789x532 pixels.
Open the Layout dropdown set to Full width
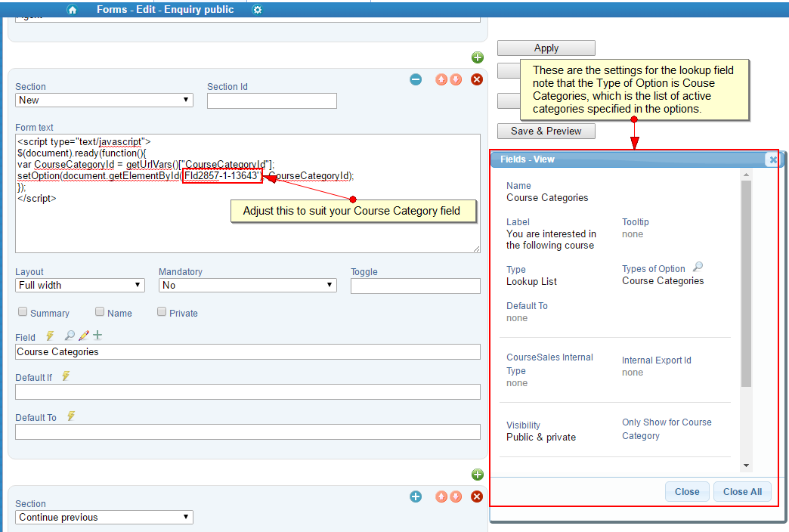pyautogui.click(x=80, y=285)
